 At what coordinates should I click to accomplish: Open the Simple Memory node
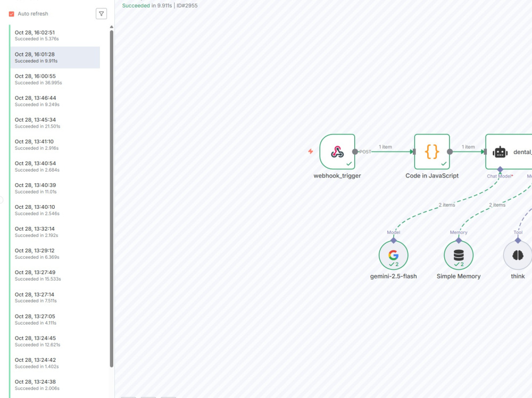point(459,255)
